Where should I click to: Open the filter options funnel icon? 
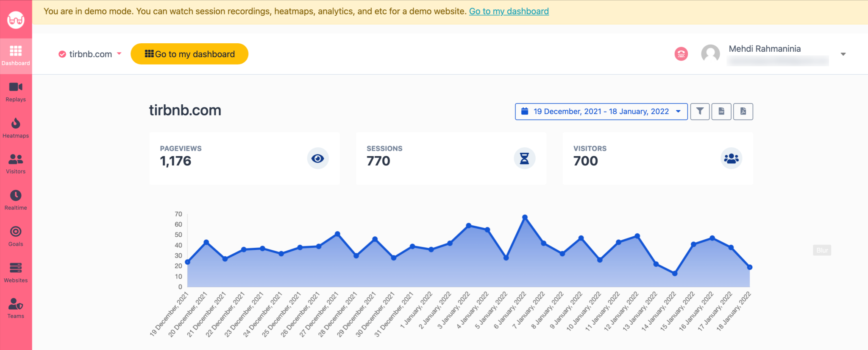point(700,112)
